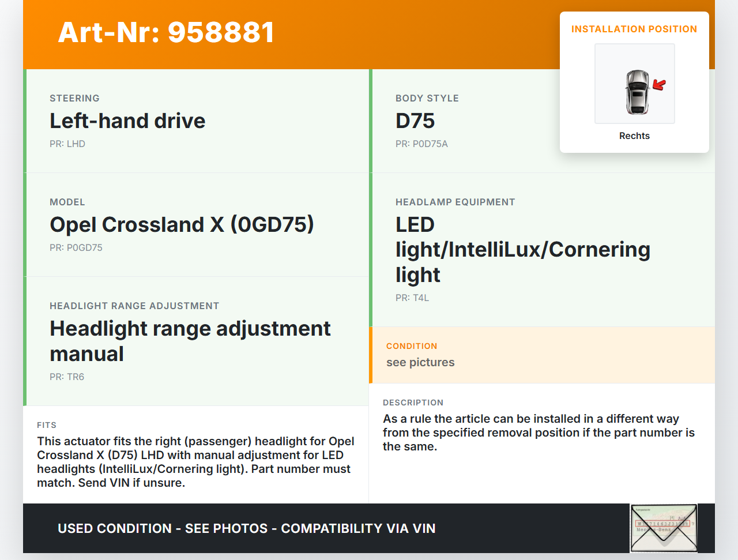The image size is (738, 560).
Task: Click the 'As a rule the article' paragraph
Action: tap(539, 433)
